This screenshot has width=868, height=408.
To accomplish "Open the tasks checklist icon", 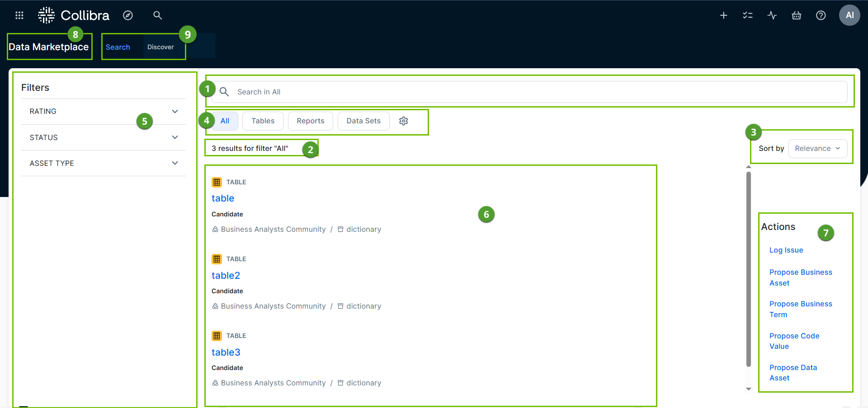I will pos(748,15).
